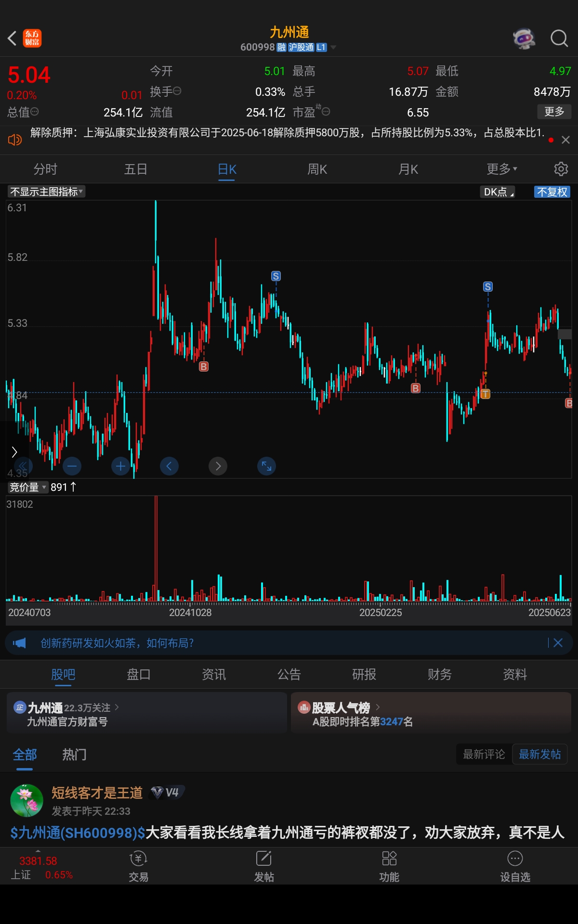Jump to earliest data double-arrow icon
The image size is (578, 924).
pyautogui.click(x=23, y=466)
